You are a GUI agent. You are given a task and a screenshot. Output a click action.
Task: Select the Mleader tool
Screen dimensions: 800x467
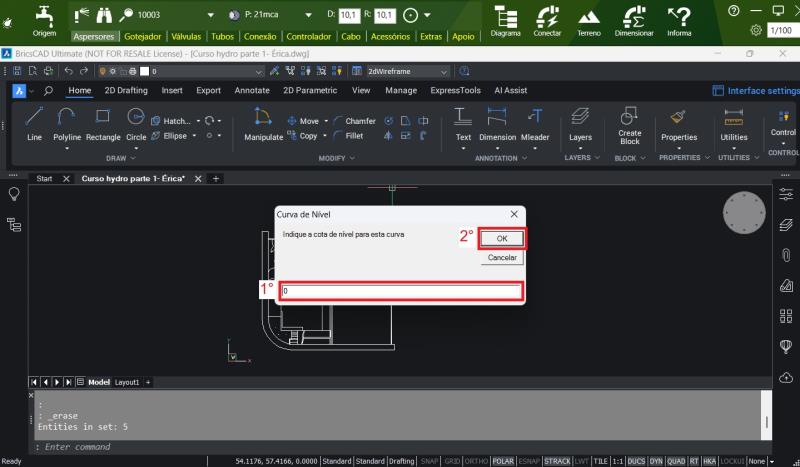point(535,124)
